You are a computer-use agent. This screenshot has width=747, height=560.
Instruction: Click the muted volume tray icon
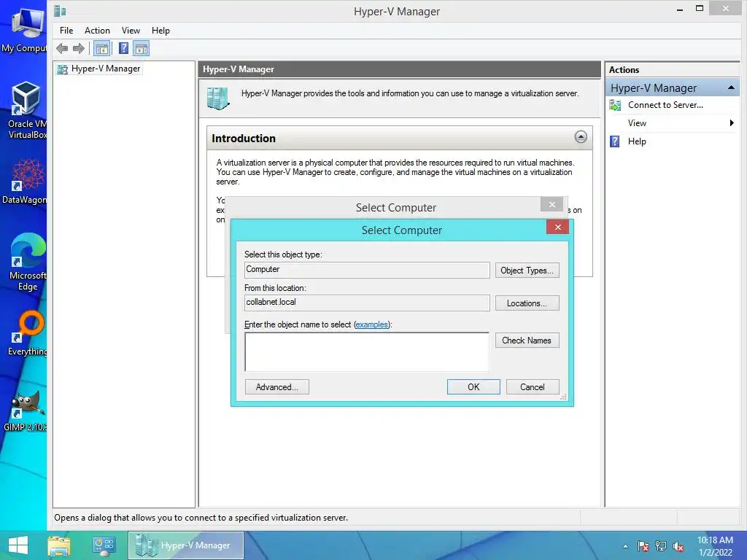tap(678, 546)
